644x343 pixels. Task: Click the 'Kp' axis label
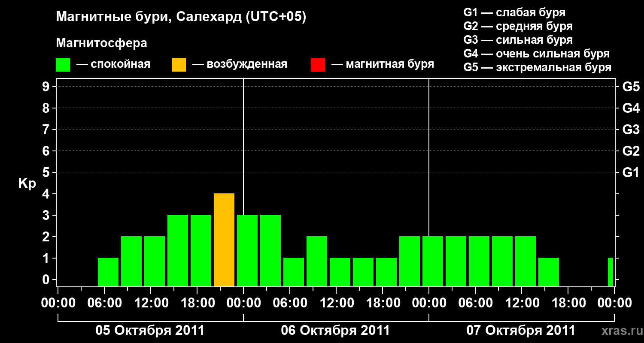(27, 184)
